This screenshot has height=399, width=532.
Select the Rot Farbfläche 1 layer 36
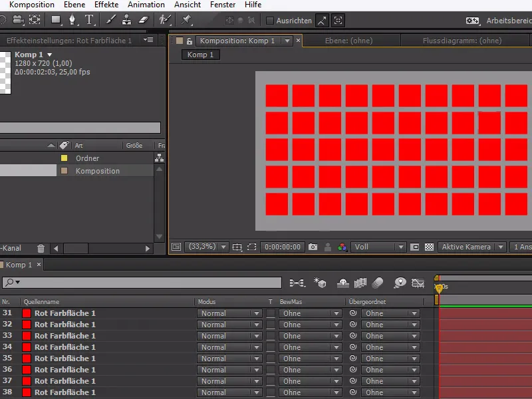(x=65, y=370)
